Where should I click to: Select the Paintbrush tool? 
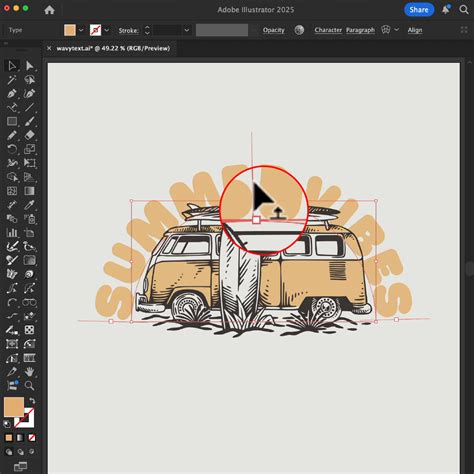point(29,121)
